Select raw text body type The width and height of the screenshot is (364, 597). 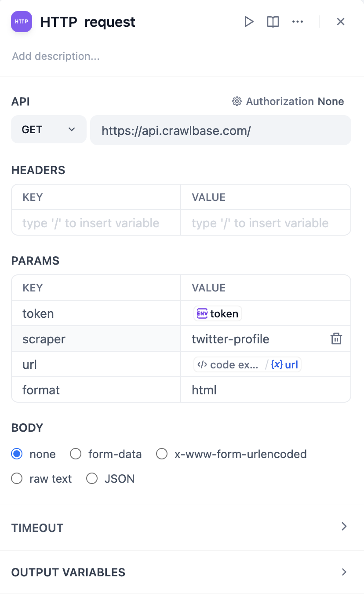pos(17,479)
